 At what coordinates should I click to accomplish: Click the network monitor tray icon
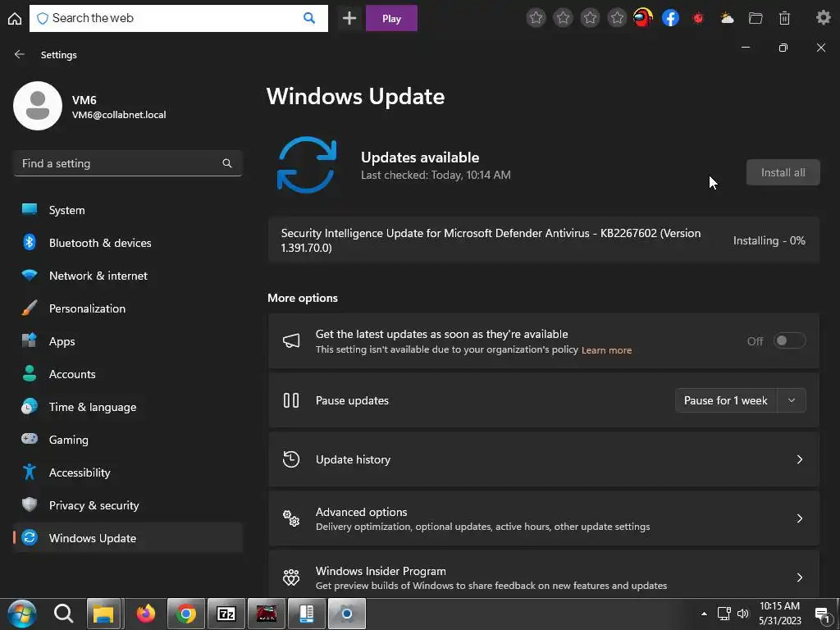724,614
